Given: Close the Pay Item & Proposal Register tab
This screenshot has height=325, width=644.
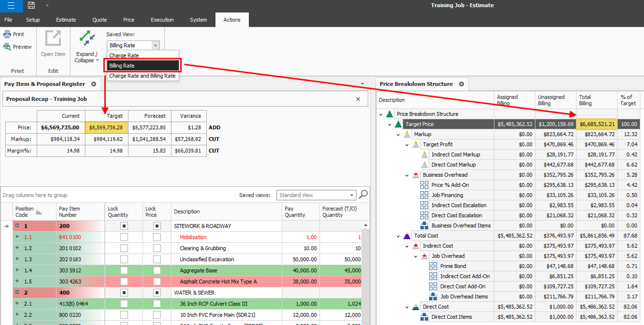Looking at the screenshot, I should pyautogui.click(x=94, y=84).
